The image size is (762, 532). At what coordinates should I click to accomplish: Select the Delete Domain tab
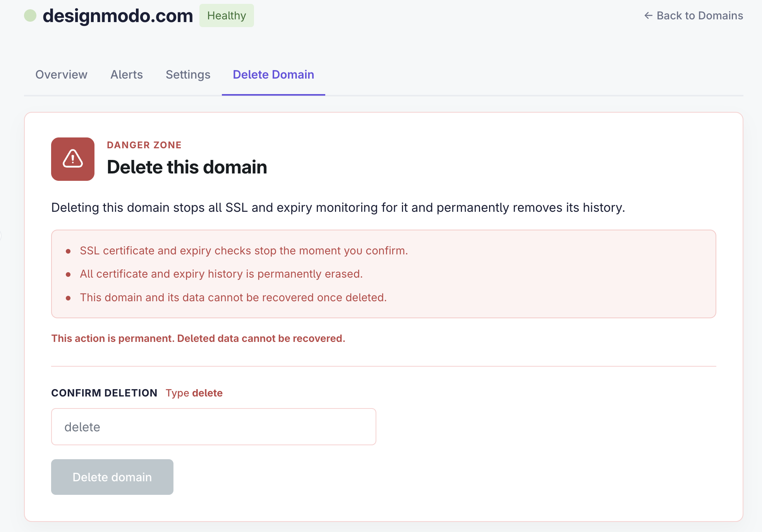[273, 74]
